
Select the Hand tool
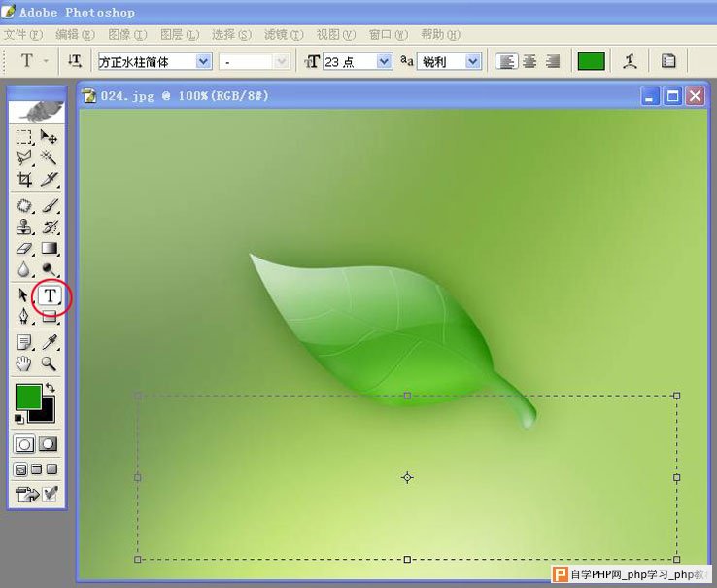(x=23, y=363)
